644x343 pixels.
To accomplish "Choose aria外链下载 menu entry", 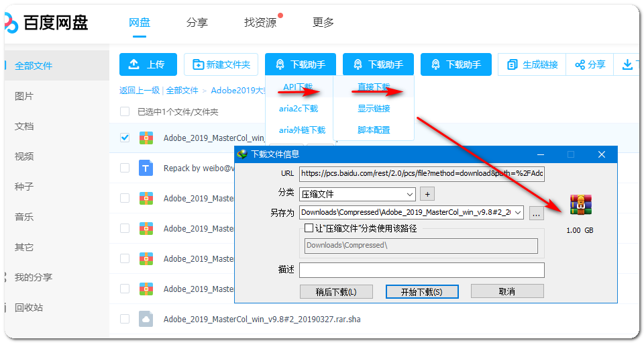I will (302, 130).
